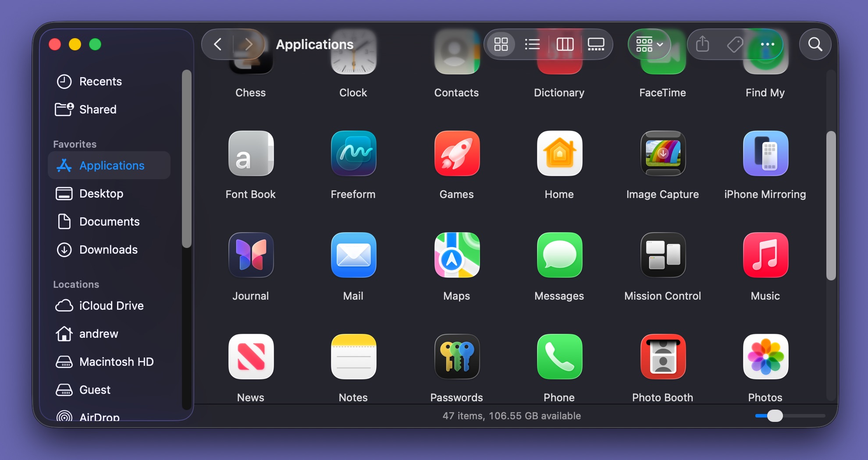Screen dimensions: 868x460
Task: Select Guest in Locations
Action: 109,390
